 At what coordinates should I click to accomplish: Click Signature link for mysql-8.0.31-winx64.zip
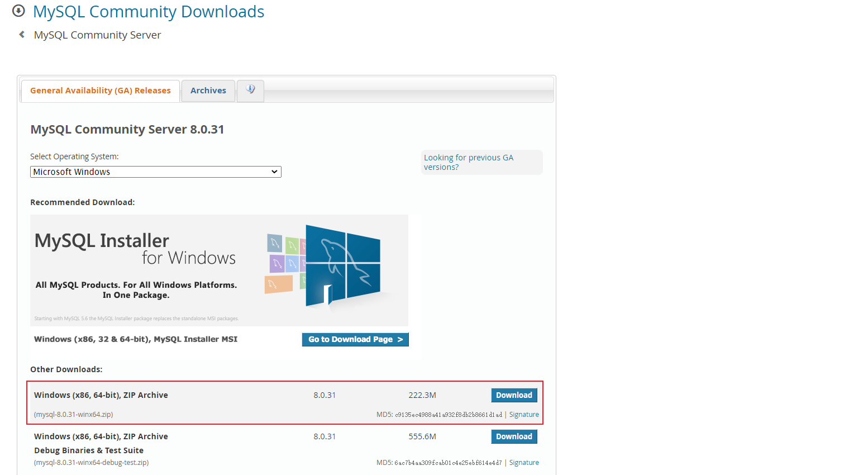tap(523, 414)
